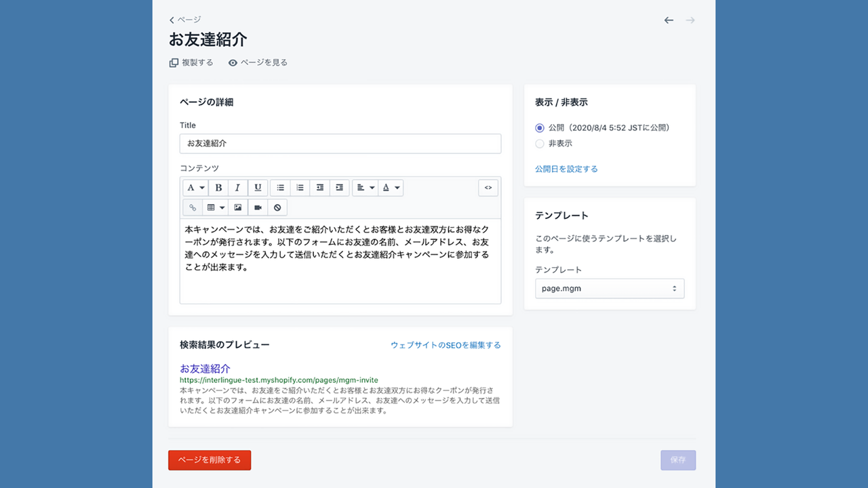Click 複製する to duplicate page
The image size is (868, 488).
point(191,62)
